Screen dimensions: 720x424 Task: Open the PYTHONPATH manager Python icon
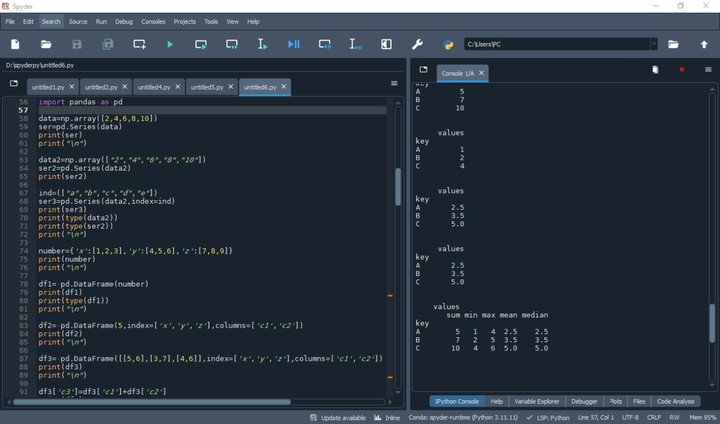(449, 44)
